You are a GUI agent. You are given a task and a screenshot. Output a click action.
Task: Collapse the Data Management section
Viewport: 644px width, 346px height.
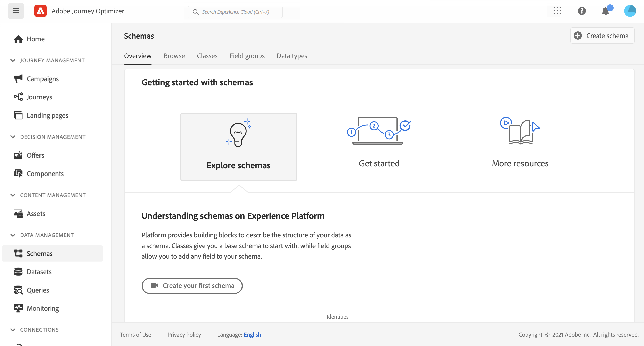(13, 235)
